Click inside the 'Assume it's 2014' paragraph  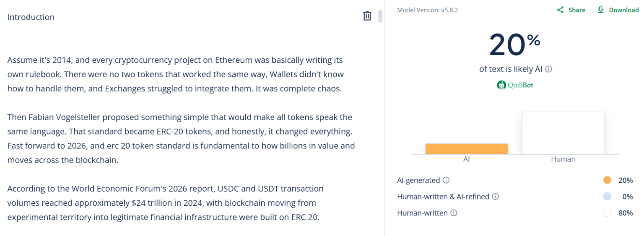click(175, 75)
